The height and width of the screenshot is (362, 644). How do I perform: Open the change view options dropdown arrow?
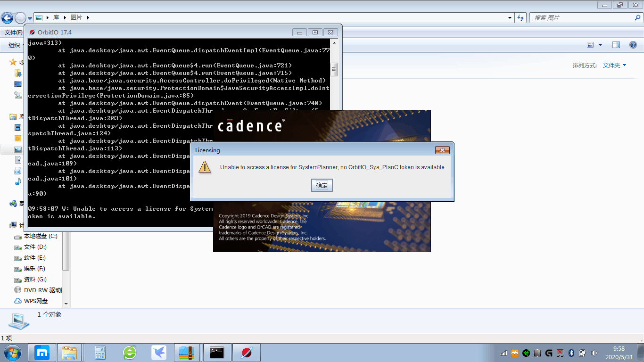point(600,45)
